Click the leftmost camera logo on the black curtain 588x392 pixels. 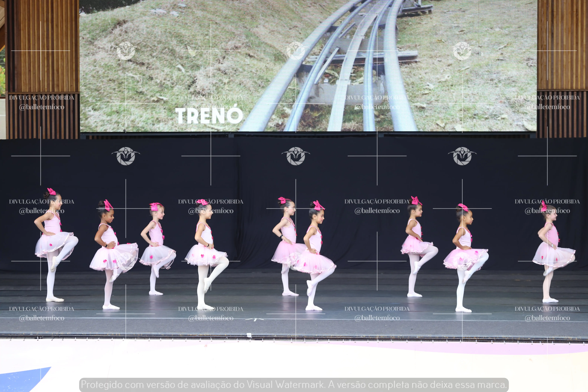[x=126, y=156]
